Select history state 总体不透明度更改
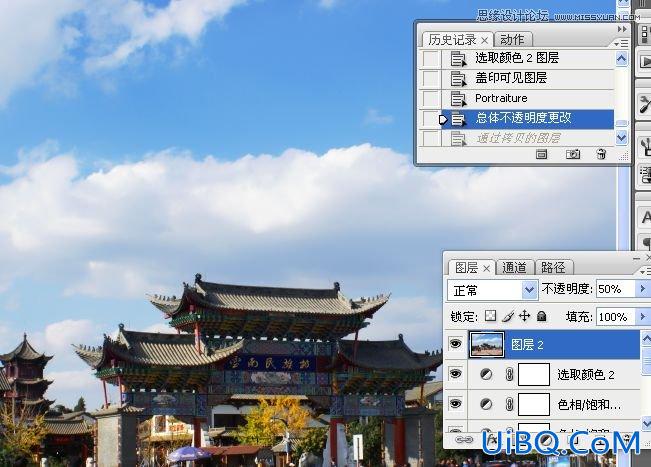This screenshot has width=651, height=467. coord(528,119)
